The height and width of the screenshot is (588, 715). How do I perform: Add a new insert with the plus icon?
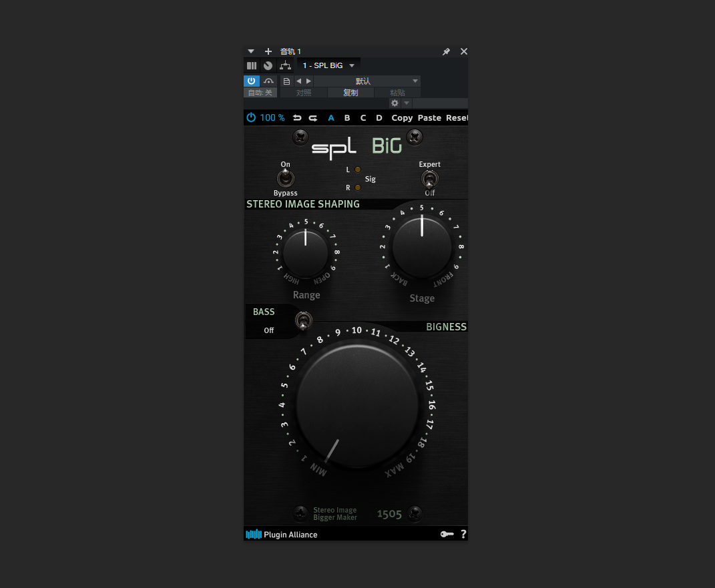pyautogui.click(x=268, y=51)
